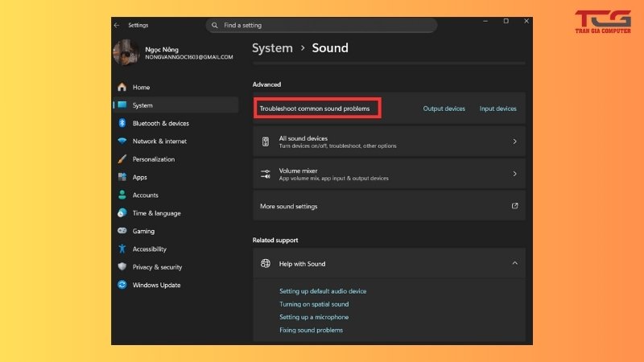Click the Windows Update icon

click(x=122, y=285)
